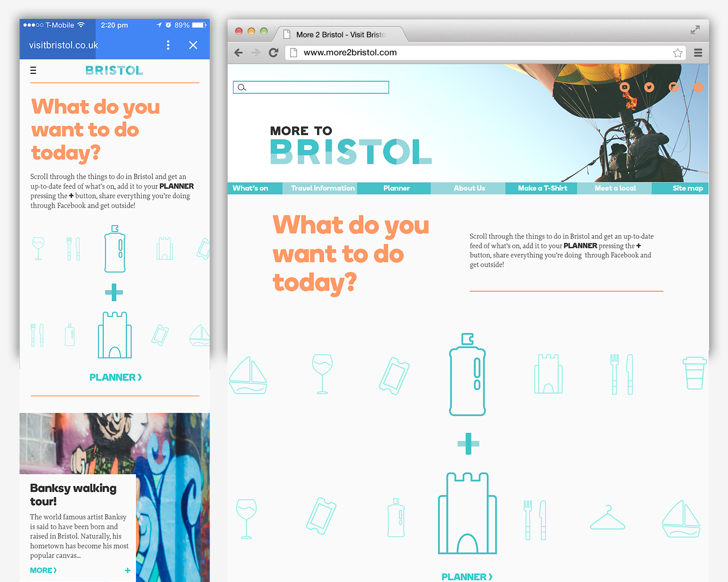Click the MORE TO BRISTOL logo on desktop site
Screen dimensions: 728x582
pyautogui.click(x=351, y=145)
